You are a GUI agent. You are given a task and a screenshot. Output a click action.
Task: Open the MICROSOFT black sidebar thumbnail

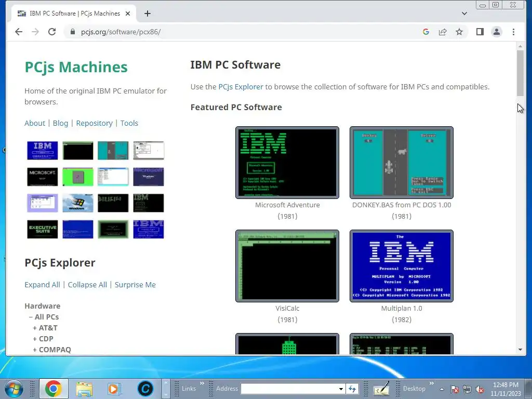point(43,177)
